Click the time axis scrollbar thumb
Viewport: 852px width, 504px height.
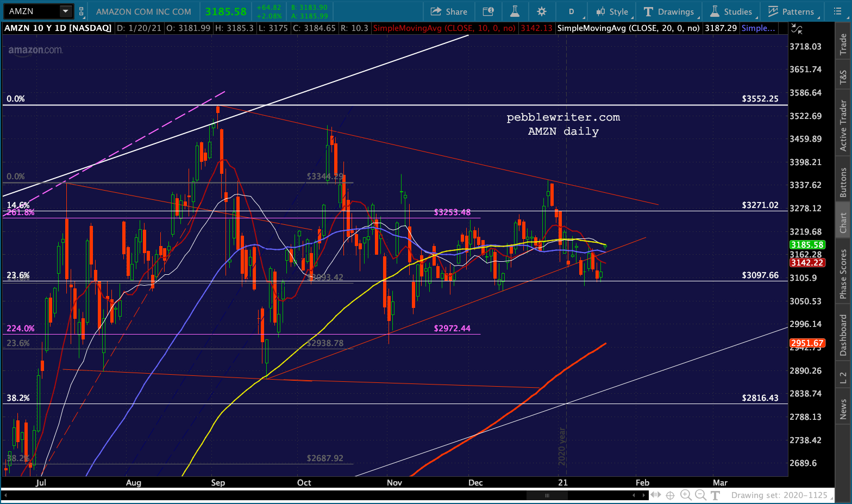[547, 495]
